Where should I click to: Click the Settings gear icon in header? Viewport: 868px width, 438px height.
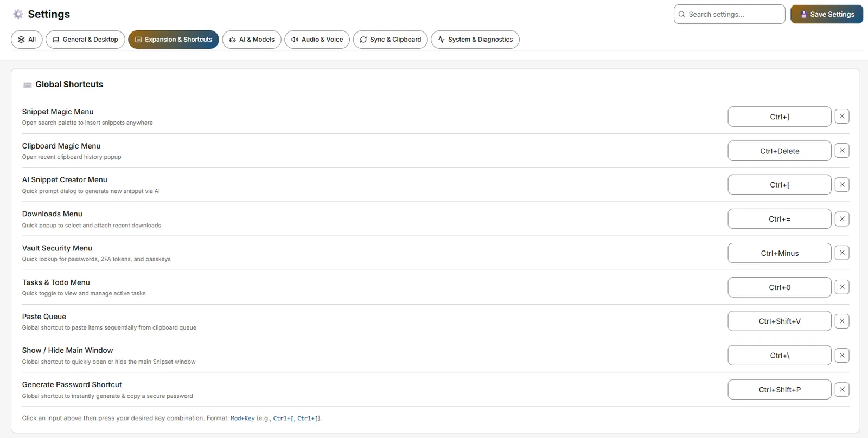click(x=18, y=14)
